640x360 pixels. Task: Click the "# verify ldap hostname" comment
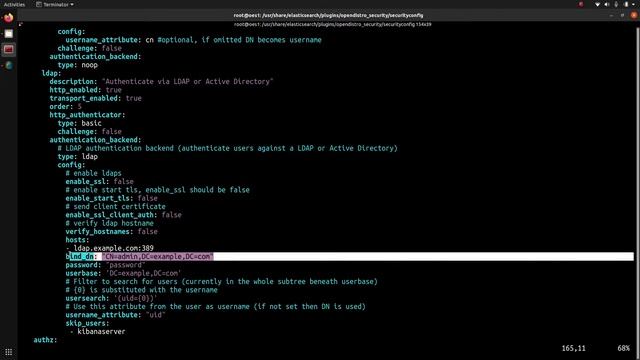pos(109,223)
